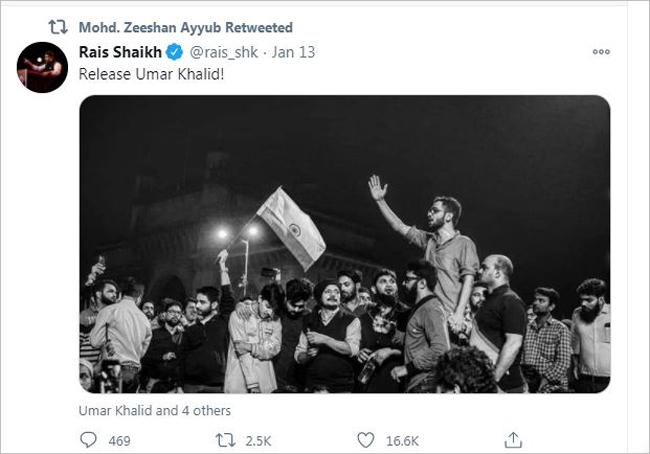Image resolution: width=650 pixels, height=454 pixels.
Task: Open the Jan 13 timestamp link
Action: (x=295, y=52)
